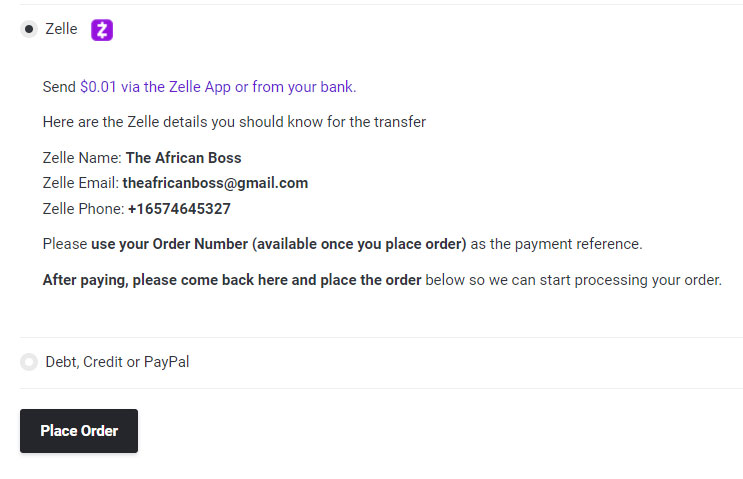Click the purple Zelle logo icon
743x479 pixels.
pyautogui.click(x=102, y=30)
